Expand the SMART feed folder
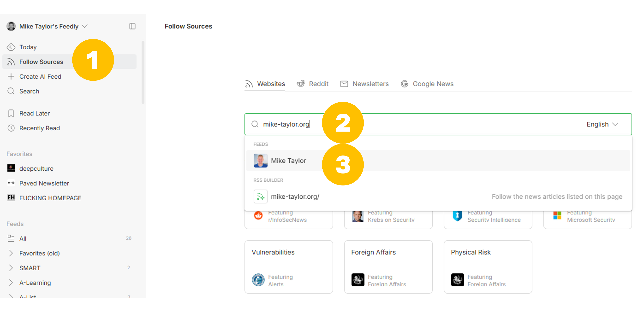 point(11,268)
